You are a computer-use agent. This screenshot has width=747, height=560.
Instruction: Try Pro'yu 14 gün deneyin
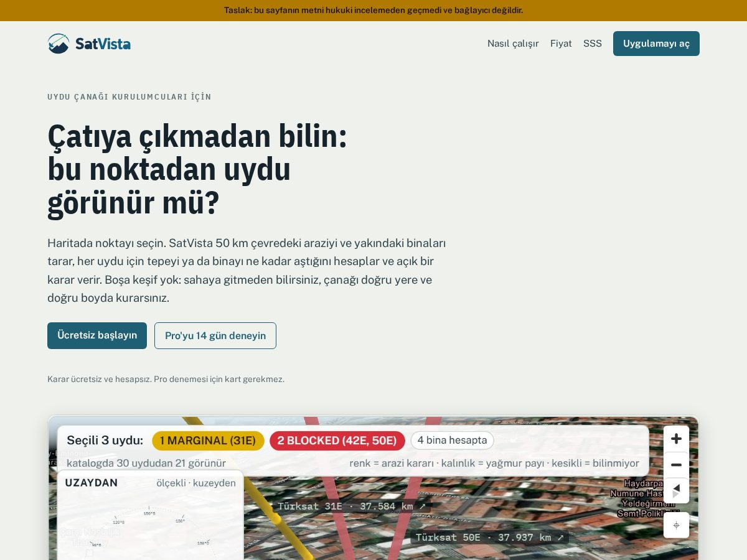point(215,335)
